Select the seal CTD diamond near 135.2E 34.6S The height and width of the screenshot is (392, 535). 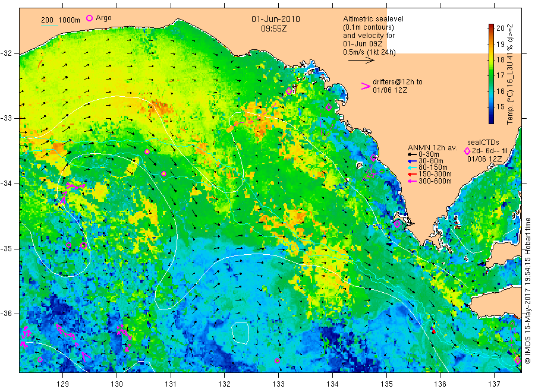(397, 224)
